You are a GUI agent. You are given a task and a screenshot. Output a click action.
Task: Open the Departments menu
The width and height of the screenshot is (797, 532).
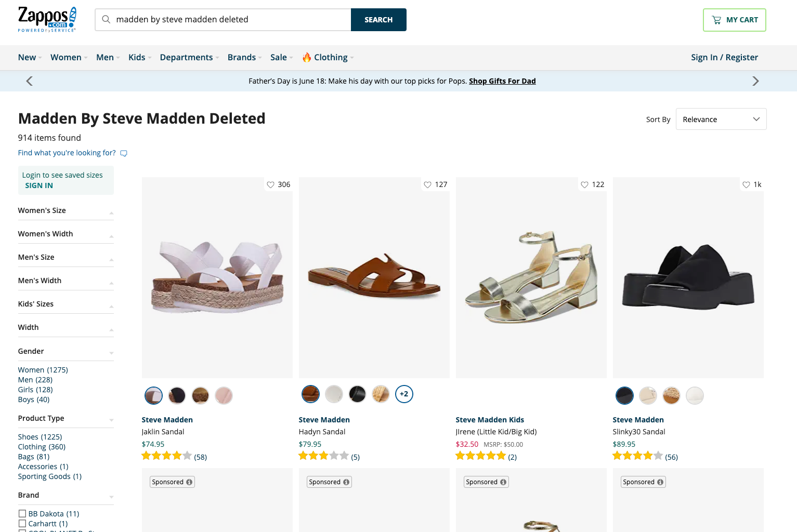[186, 57]
